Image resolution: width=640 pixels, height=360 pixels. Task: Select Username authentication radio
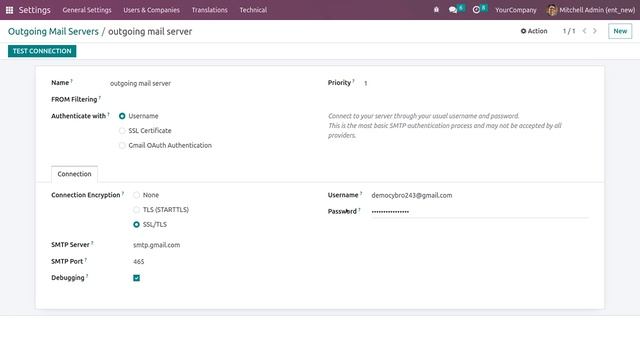(x=122, y=116)
